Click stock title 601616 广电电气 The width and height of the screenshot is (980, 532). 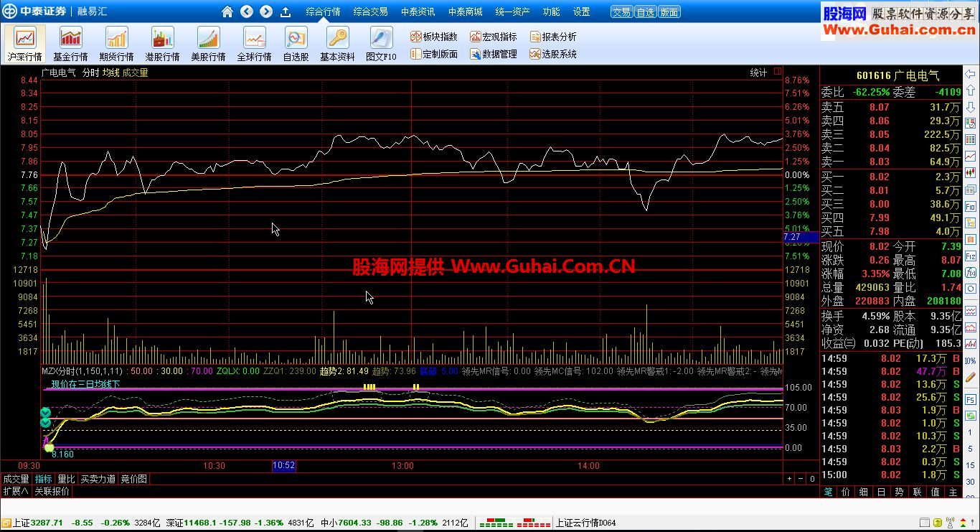pos(898,75)
